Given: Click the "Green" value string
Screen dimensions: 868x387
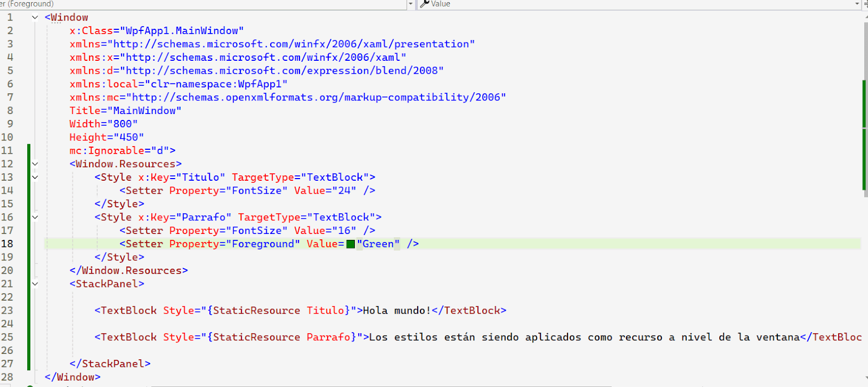Looking at the screenshot, I should (x=378, y=244).
